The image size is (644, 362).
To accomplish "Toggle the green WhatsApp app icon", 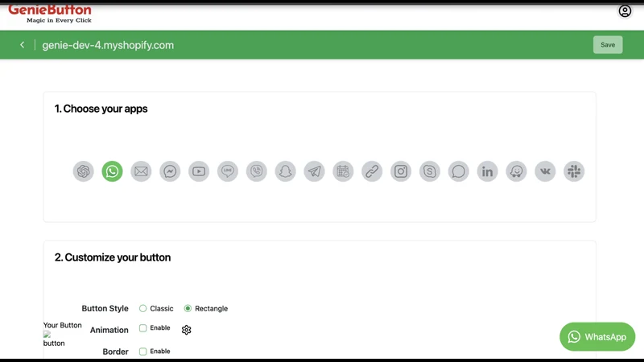I will pyautogui.click(x=112, y=171).
